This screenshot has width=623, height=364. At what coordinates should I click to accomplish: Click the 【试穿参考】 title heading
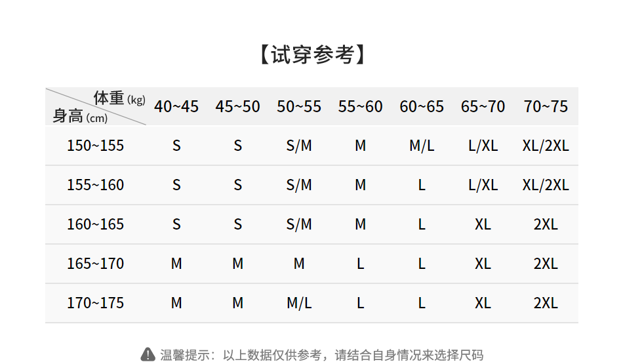(x=311, y=55)
